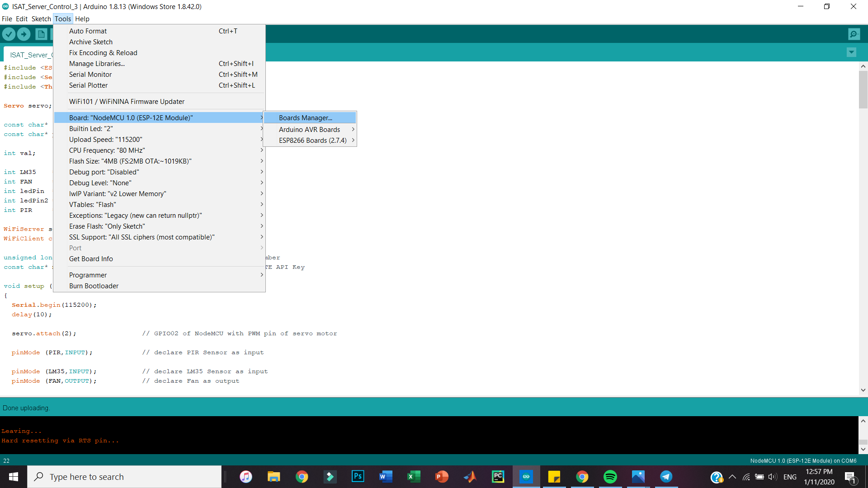Open the Edit menu
This screenshot has width=868, height=488.
point(22,19)
